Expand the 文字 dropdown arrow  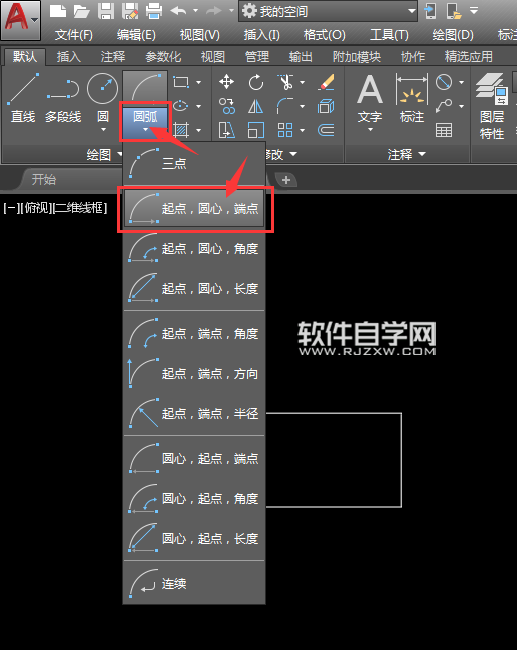click(x=370, y=130)
